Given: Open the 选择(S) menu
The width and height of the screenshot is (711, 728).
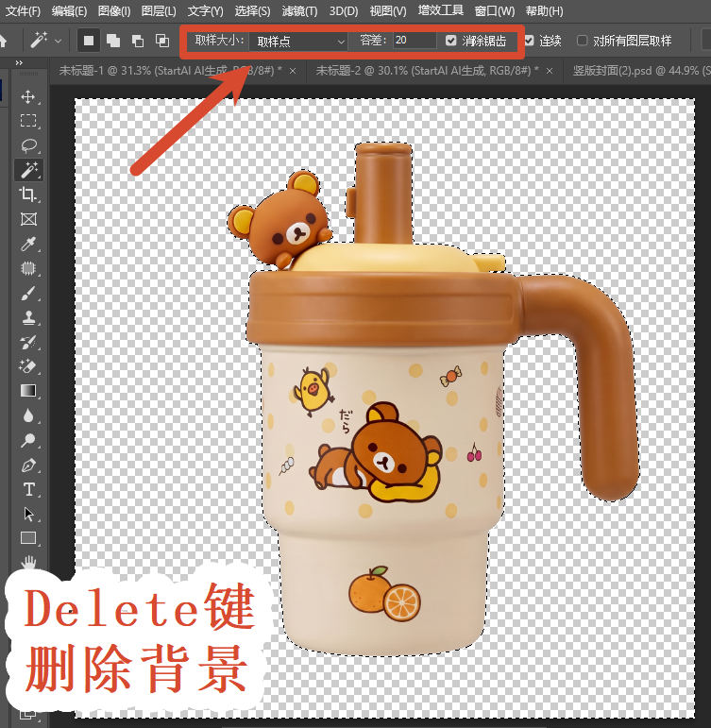Looking at the screenshot, I should click(x=252, y=10).
